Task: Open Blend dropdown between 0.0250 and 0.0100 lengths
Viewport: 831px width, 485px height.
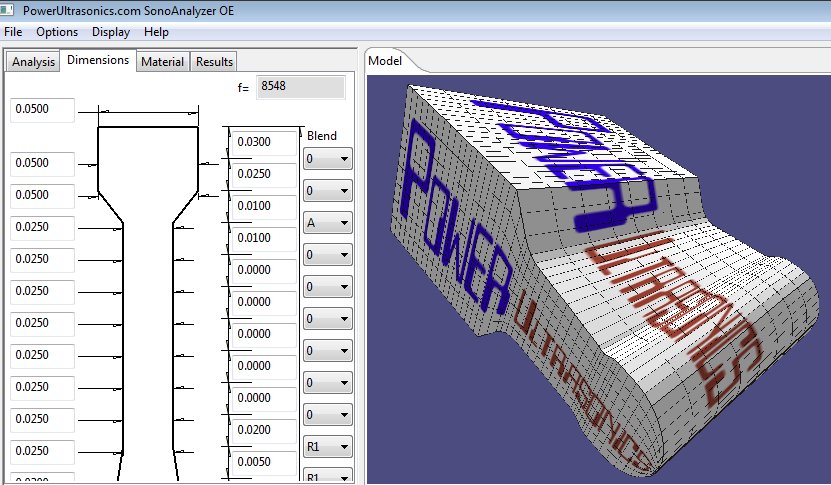Action: pyautogui.click(x=328, y=191)
